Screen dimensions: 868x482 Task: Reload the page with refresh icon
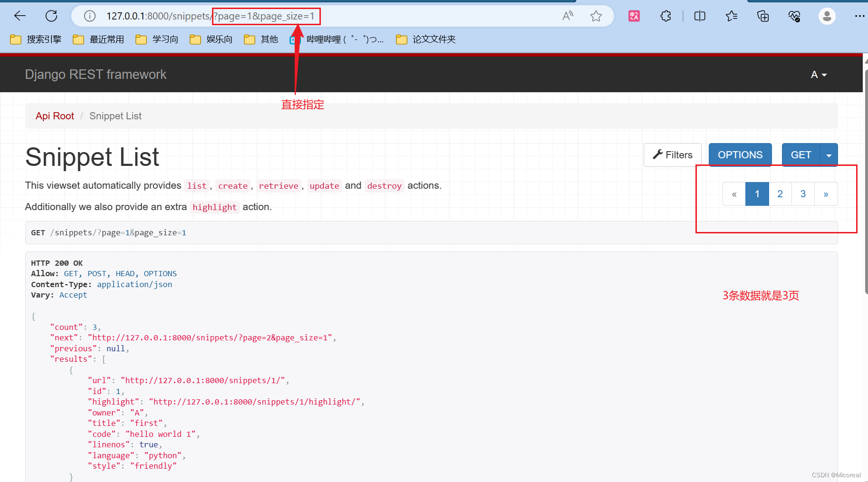tap(51, 16)
